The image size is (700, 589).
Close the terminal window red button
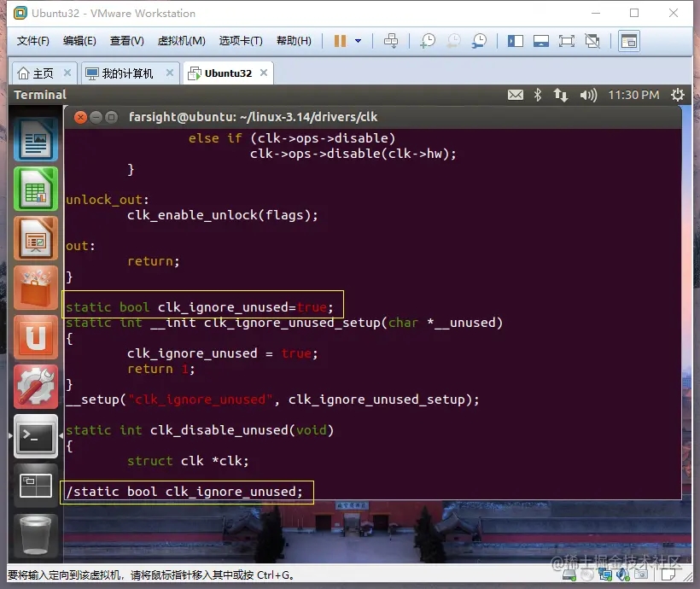point(80,118)
